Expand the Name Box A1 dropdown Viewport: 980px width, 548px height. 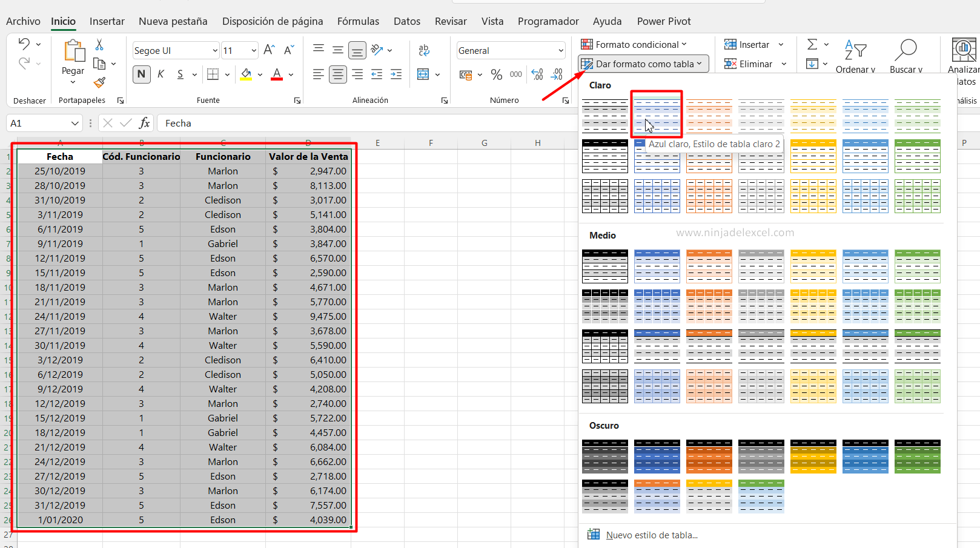pyautogui.click(x=75, y=123)
